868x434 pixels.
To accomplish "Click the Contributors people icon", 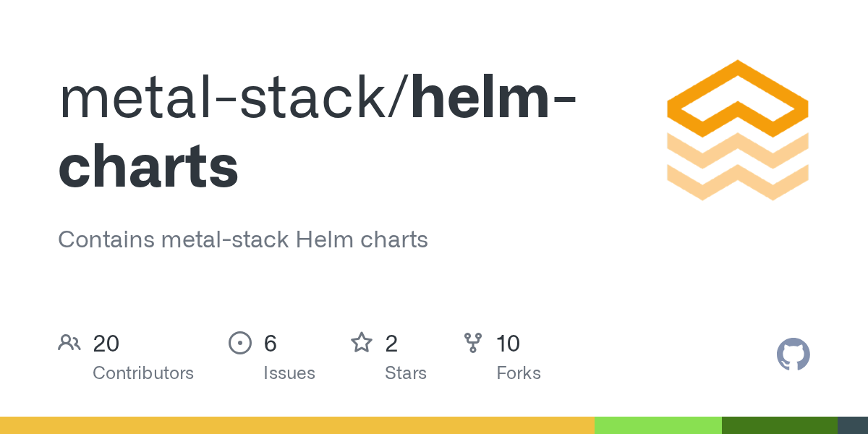I will click(69, 343).
